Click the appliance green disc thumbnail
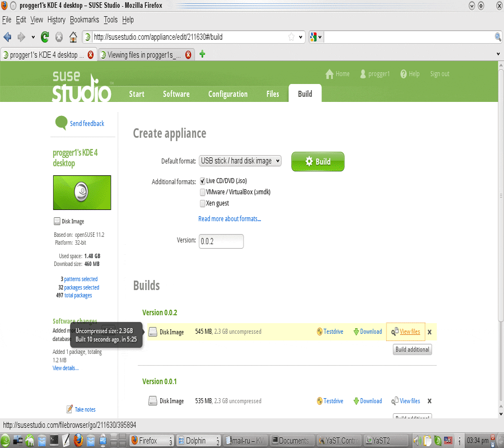504x448 pixels. click(x=82, y=193)
